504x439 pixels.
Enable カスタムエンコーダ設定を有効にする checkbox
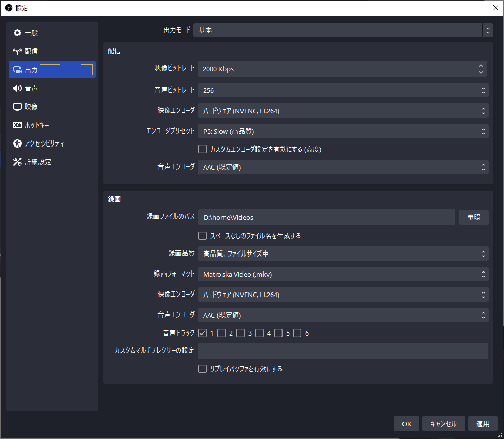coord(203,150)
